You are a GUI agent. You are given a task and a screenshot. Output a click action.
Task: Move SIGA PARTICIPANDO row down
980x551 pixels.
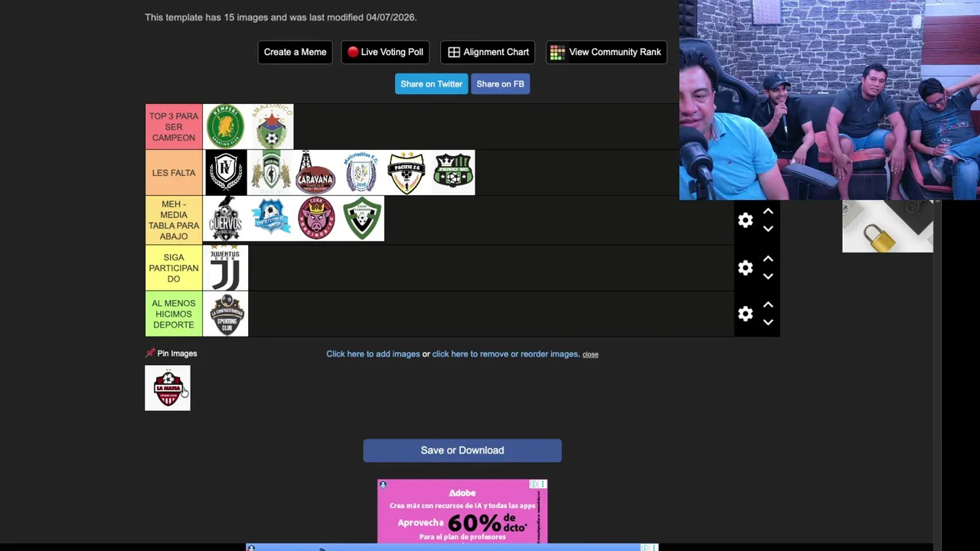point(768,276)
